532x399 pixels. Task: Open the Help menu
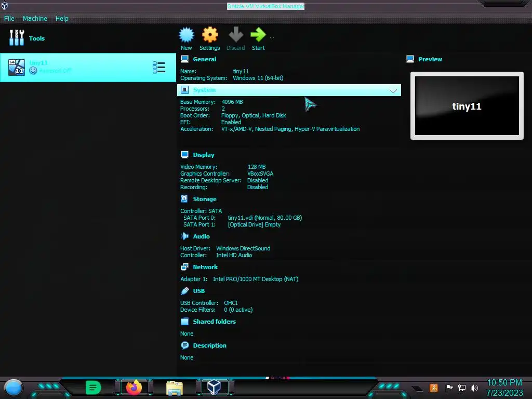62,18
